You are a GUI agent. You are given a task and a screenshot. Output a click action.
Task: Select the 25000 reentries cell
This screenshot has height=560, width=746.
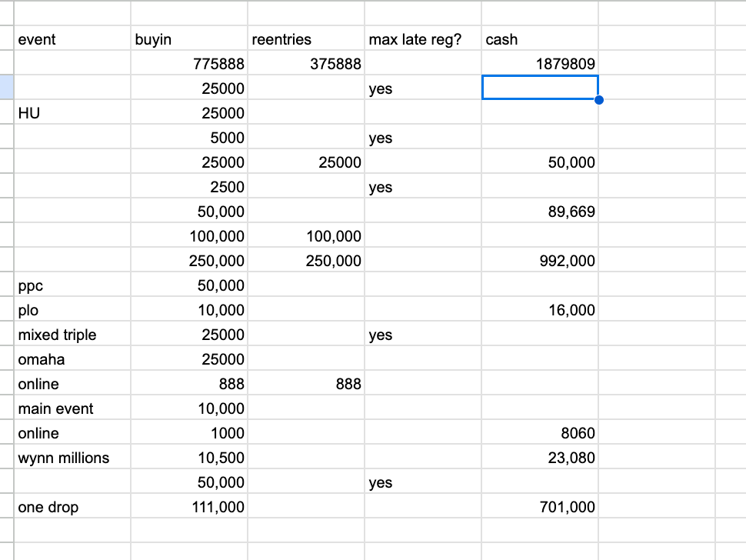coord(306,162)
